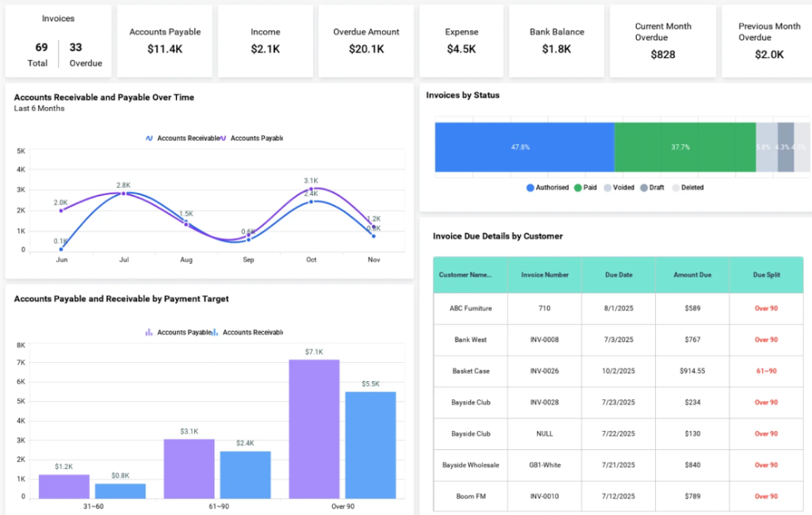Toggle the Paid legend color dot
Viewport: 812px width, 515px height.
[578, 188]
